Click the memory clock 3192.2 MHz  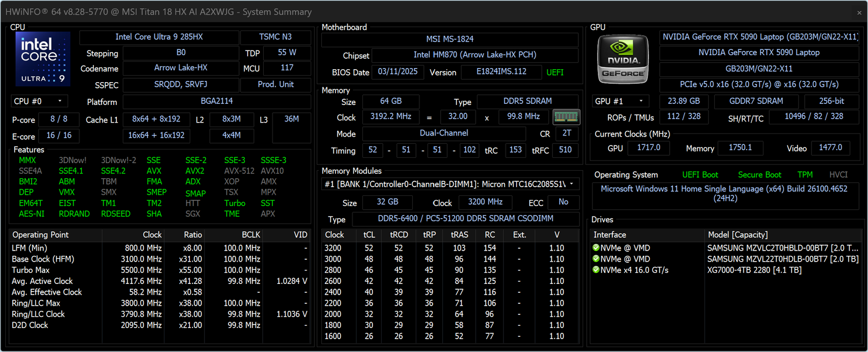click(x=391, y=117)
